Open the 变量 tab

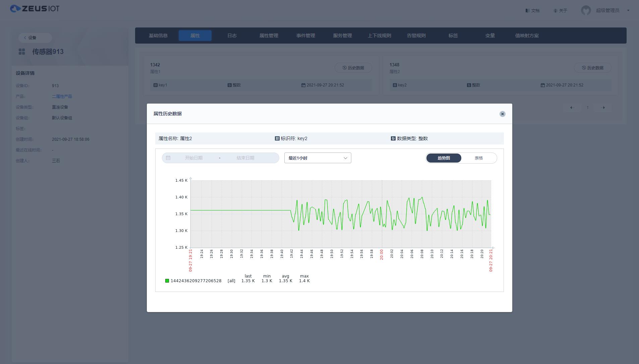(x=490, y=36)
